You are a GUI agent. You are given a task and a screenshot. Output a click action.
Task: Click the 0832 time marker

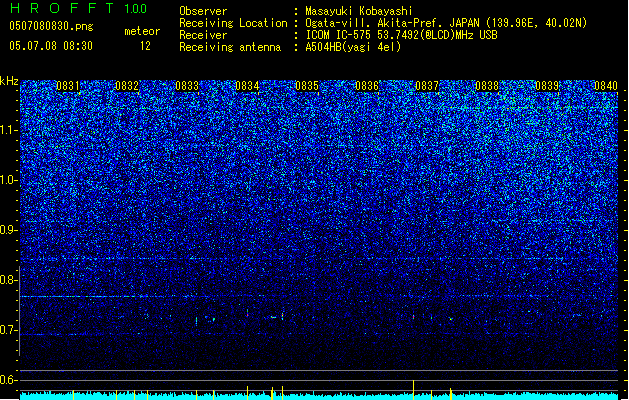click(x=127, y=86)
